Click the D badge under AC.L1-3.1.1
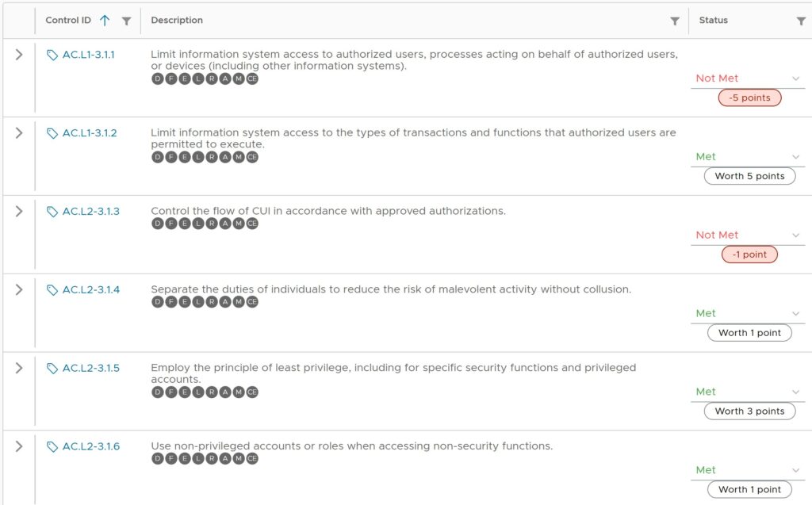The height and width of the screenshot is (505, 812). (x=158, y=78)
